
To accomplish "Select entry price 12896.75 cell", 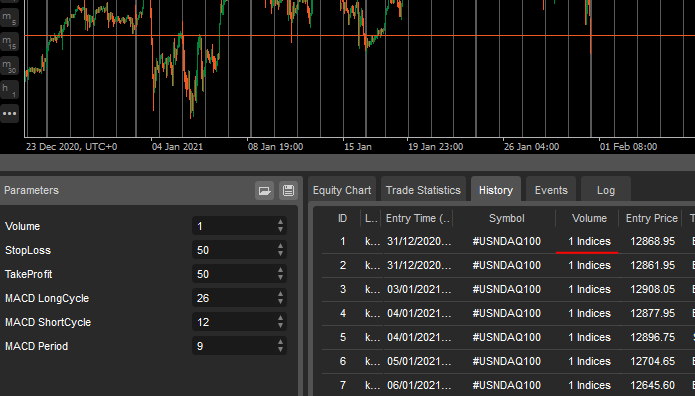I will [x=652, y=337].
